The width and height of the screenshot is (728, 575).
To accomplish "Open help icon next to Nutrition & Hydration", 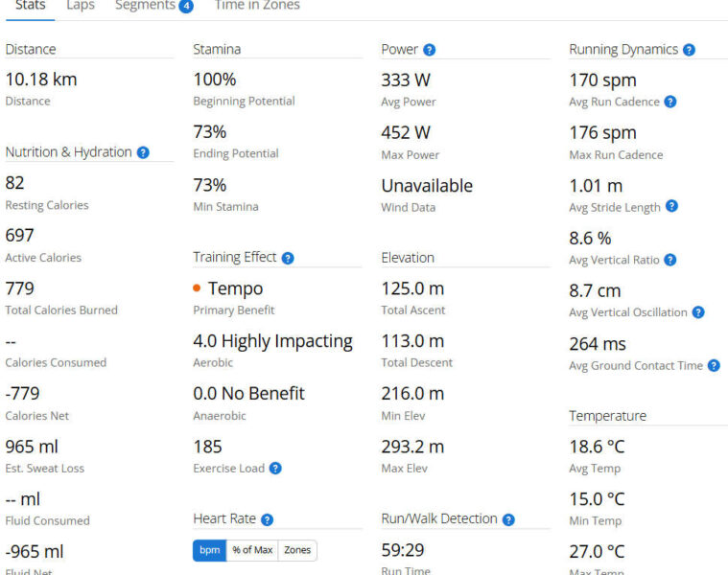I will pos(143,152).
